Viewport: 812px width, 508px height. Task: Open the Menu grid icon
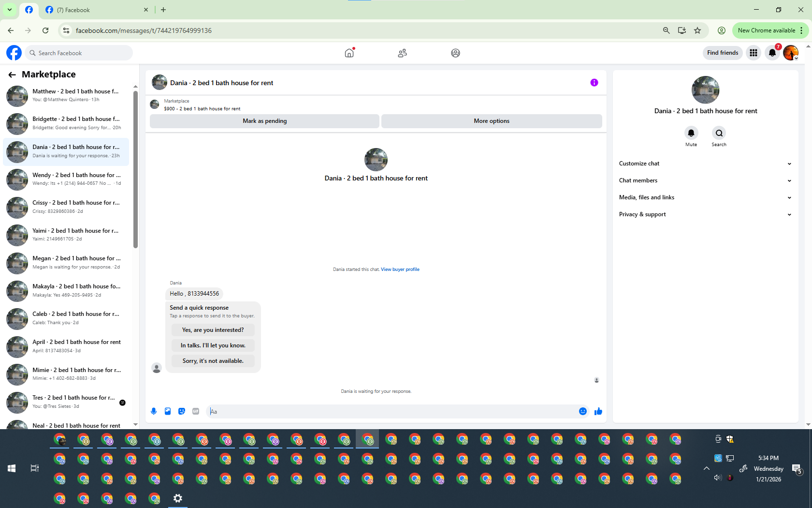tap(754, 53)
